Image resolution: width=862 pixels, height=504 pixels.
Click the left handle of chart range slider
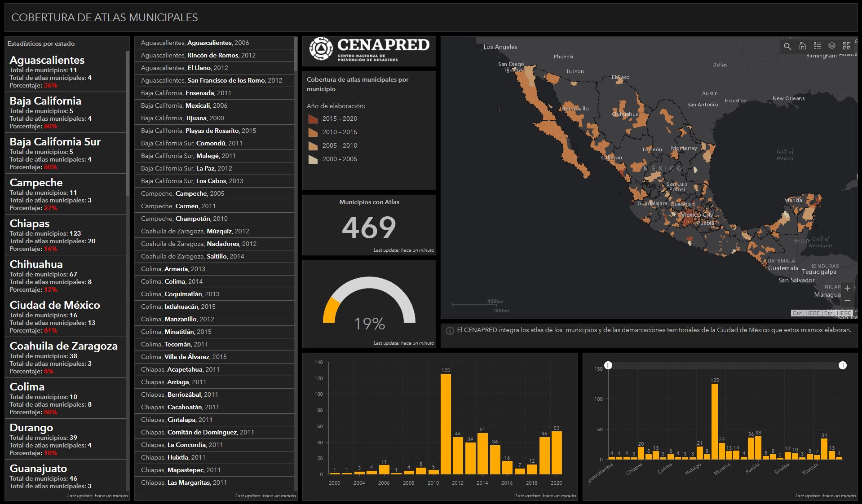click(608, 365)
